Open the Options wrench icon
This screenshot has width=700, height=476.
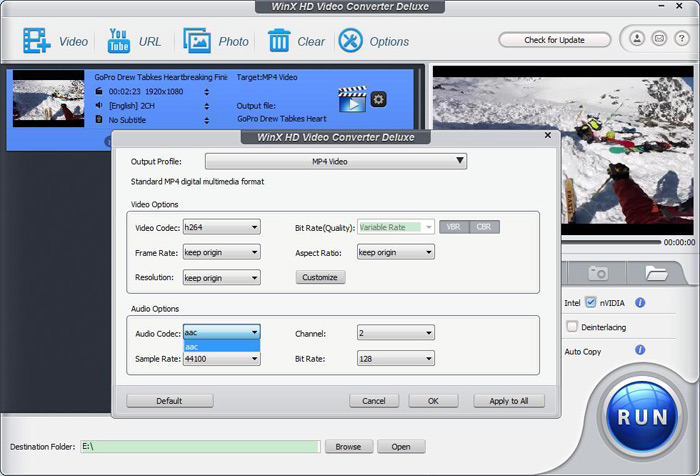[x=350, y=41]
